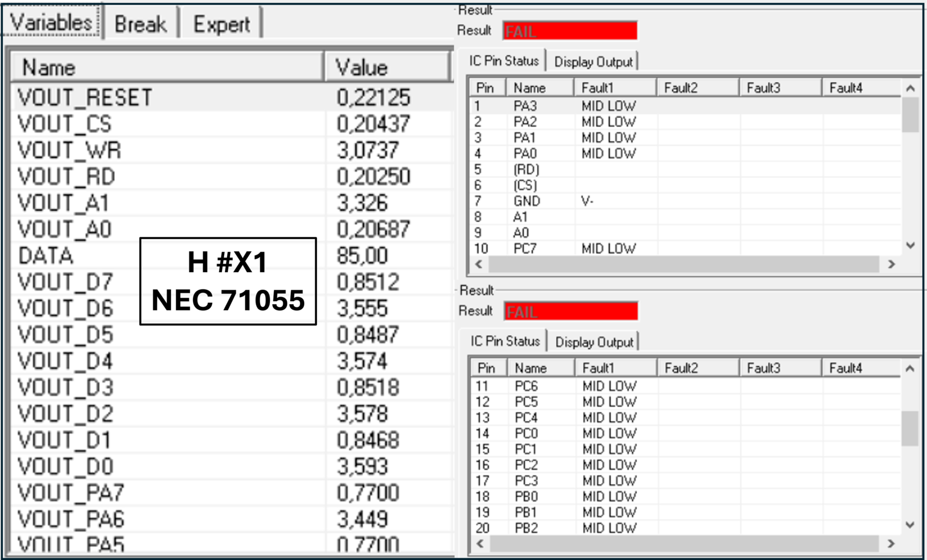
Task: Select the VOUT_A1 variable
Action: [x=63, y=203]
